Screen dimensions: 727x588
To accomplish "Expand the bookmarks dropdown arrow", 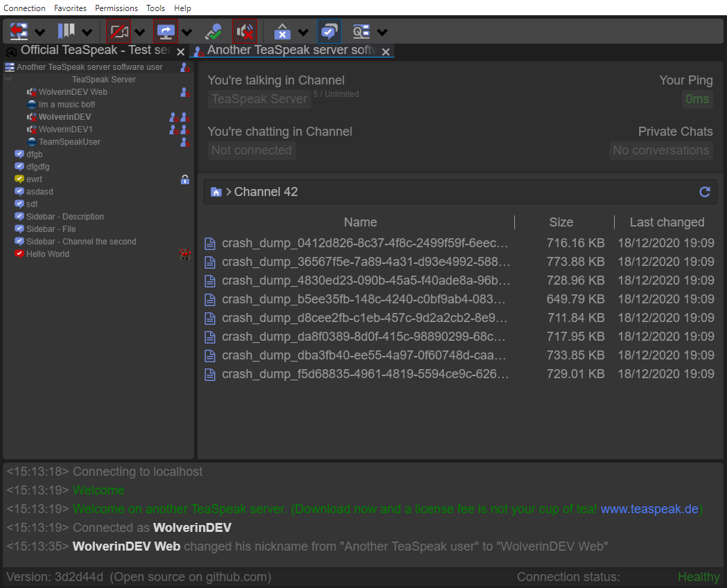I will 87,32.
